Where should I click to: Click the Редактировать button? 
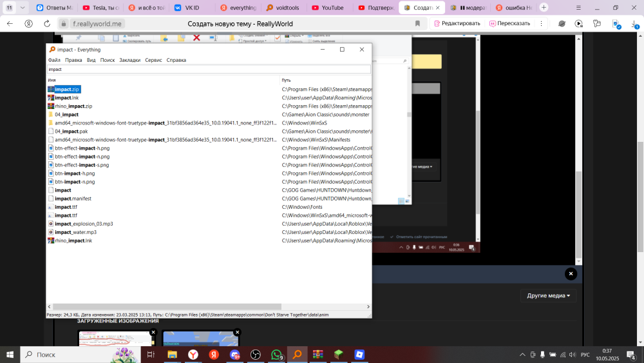(x=457, y=23)
